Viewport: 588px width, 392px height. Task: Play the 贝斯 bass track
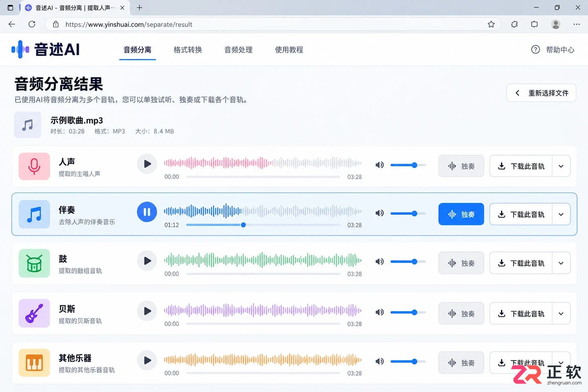pyautogui.click(x=147, y=311)
